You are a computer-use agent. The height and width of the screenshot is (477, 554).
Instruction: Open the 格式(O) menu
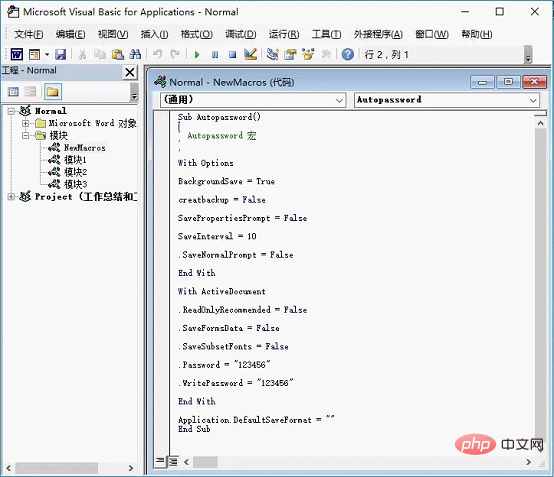[196, 34]
